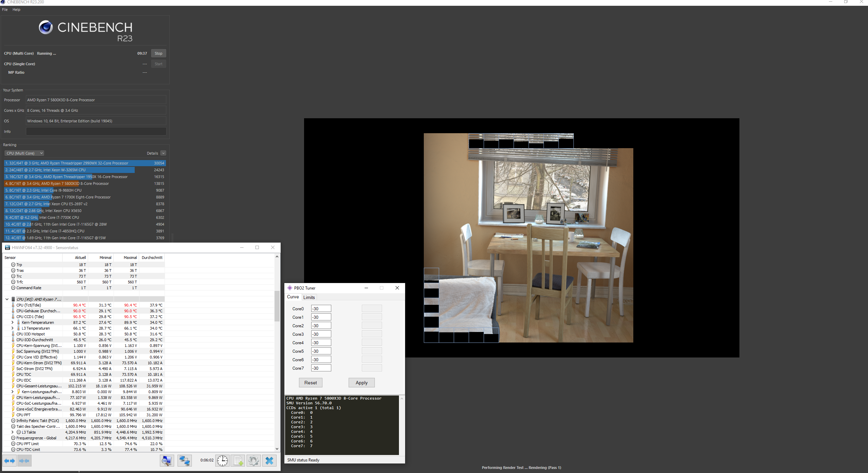Screen dimensions: 868x473
Task: Click the Core3 curve offset input field
Action: (x=321, y=334)
